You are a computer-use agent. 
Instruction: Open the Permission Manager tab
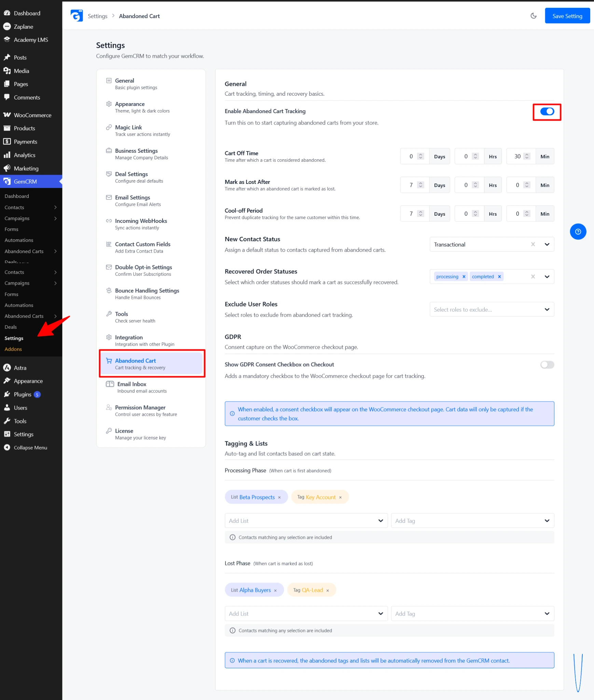[151, 411]
